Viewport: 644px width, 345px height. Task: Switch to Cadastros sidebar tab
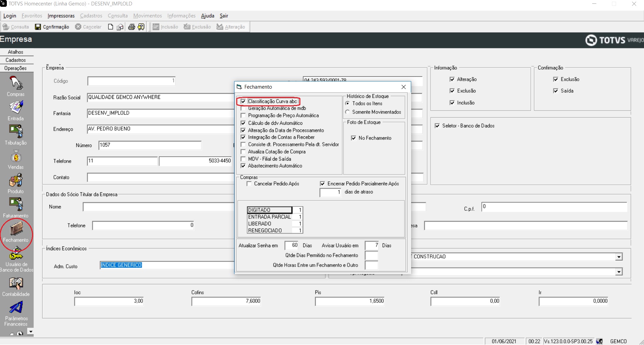coord(16,60)
